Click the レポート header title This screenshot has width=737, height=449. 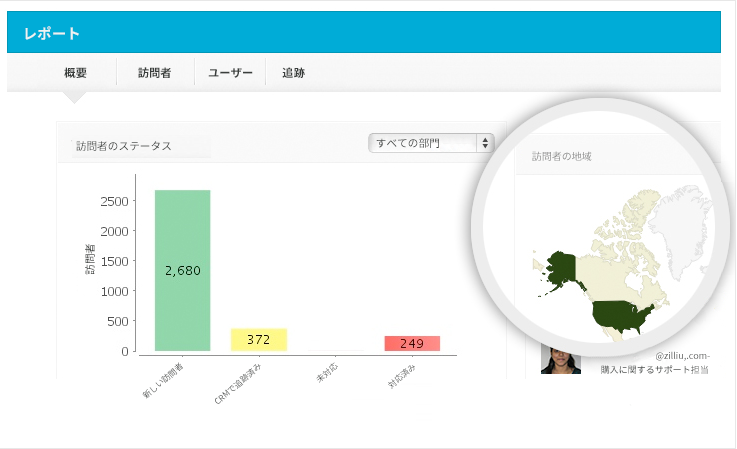(x=52, y=33)
